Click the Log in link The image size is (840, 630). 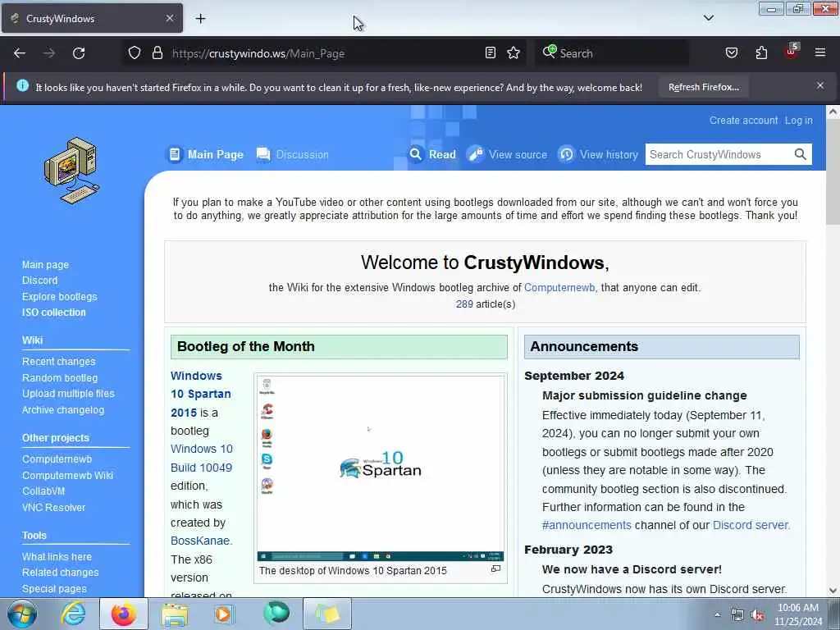click(798, 121)
